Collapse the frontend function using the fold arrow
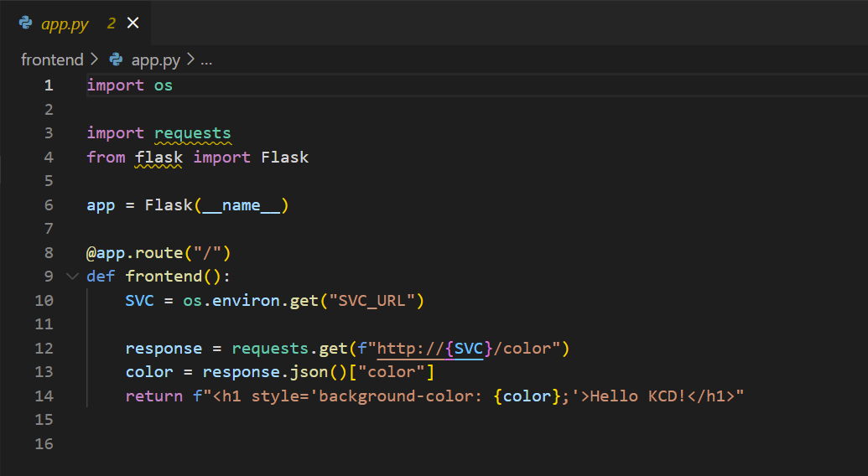The image size is (868, 476). point(70,277)
